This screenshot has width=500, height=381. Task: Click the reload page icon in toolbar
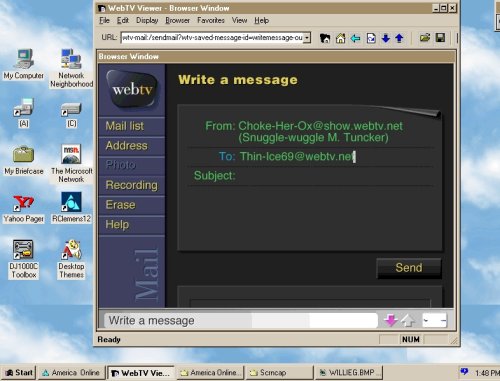coord(371,38)
